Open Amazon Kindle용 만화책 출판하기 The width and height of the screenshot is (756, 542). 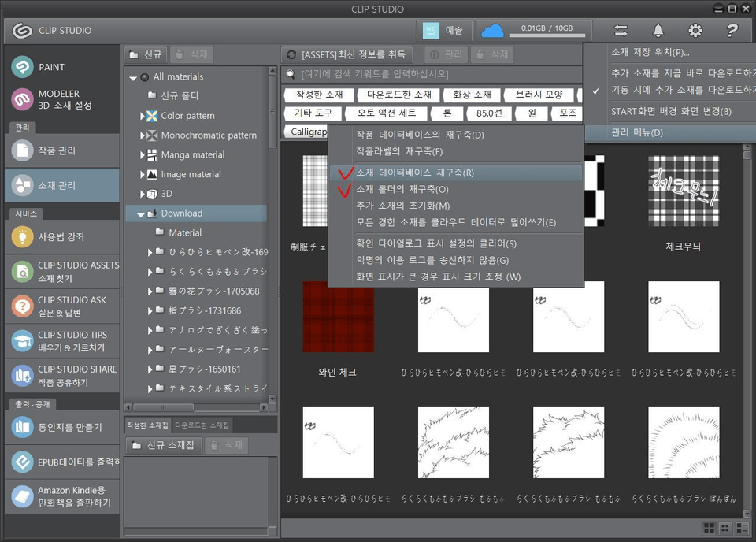point(62,496)
